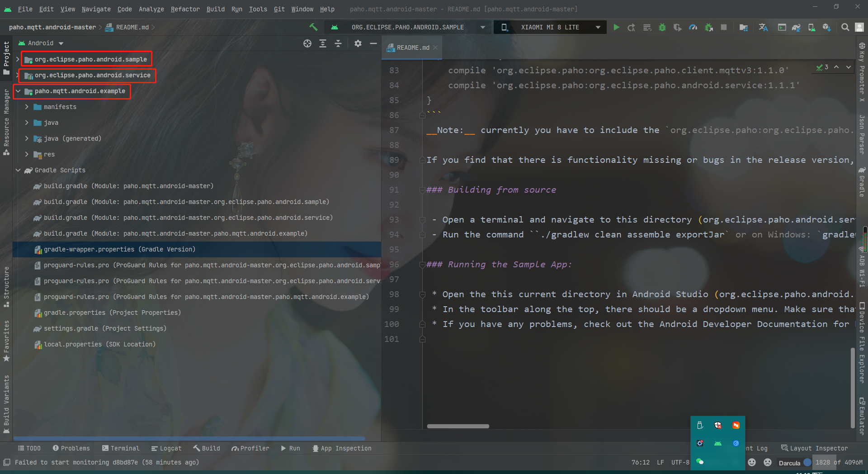Screen dimensions: 868x474
Task: Click the user account avatar icon
Action: tap(859, 27)
